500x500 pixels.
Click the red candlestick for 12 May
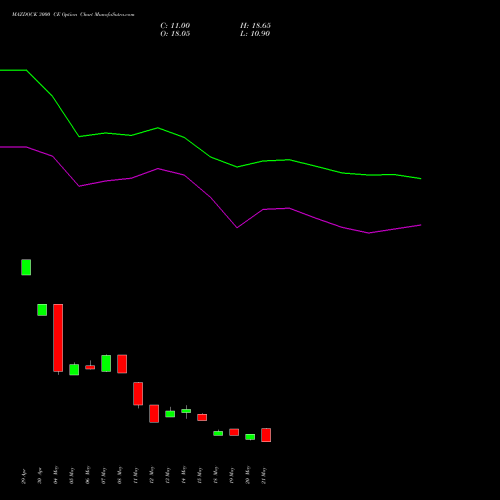pyautogui.click(x=154, y=414)
